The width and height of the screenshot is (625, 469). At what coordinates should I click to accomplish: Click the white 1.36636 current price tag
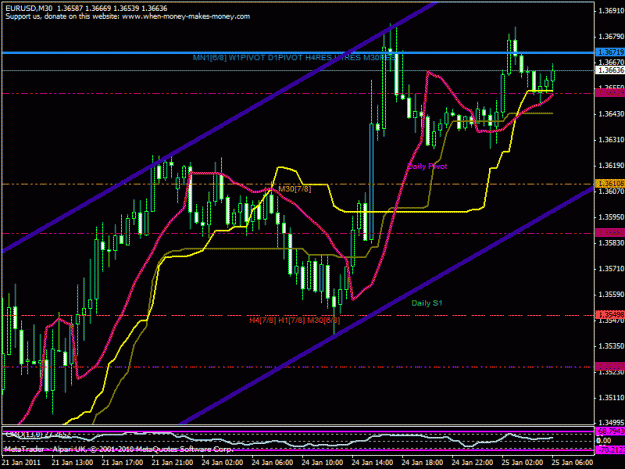click(610, 70)
